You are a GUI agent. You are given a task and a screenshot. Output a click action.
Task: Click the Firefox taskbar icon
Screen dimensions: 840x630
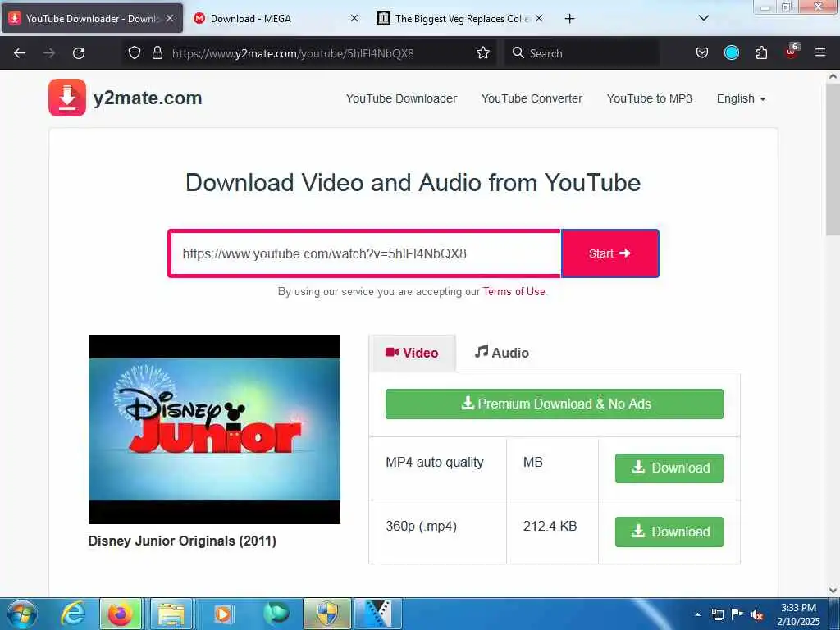pos(121,614)
